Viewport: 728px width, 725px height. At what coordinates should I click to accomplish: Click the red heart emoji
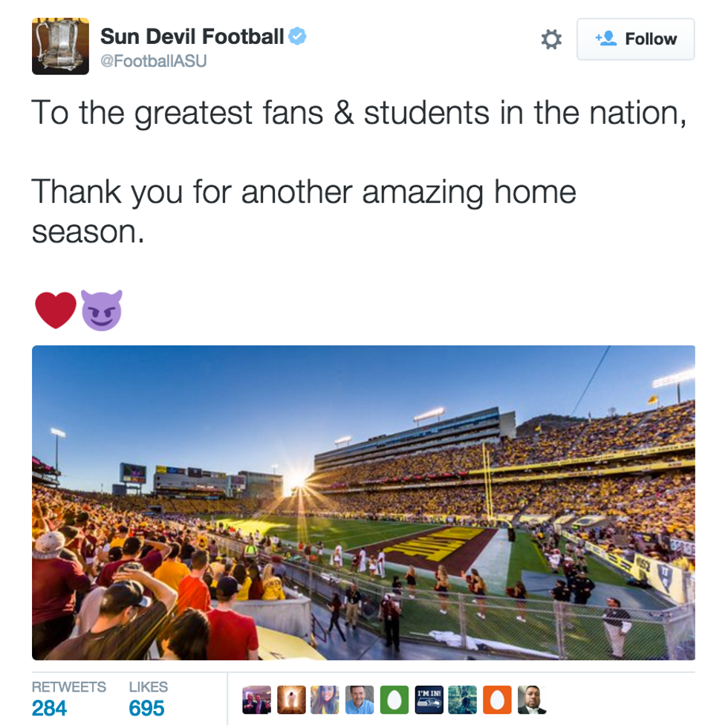click(x=55, y=310)
